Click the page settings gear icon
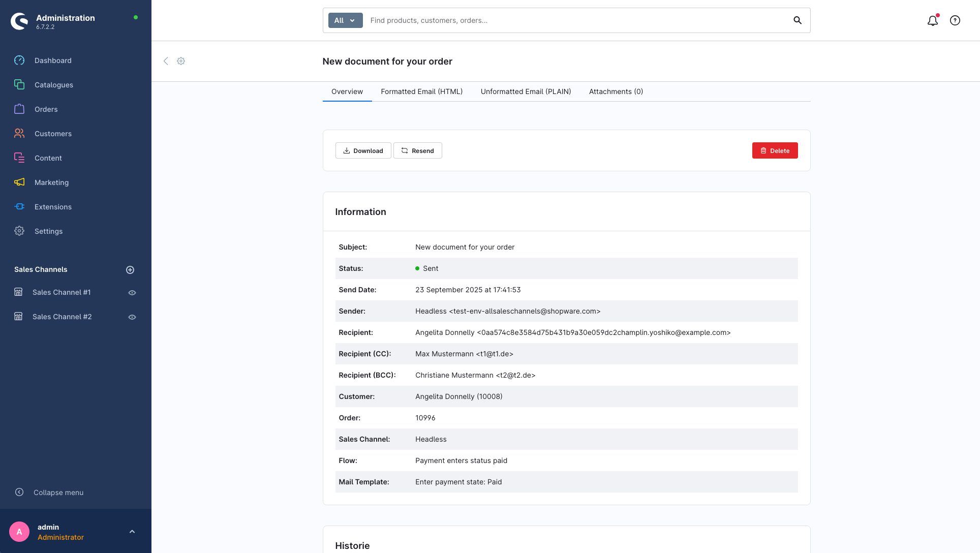This screenshot has height=553, width=980. pyautogui.click(x=181, y=61)
